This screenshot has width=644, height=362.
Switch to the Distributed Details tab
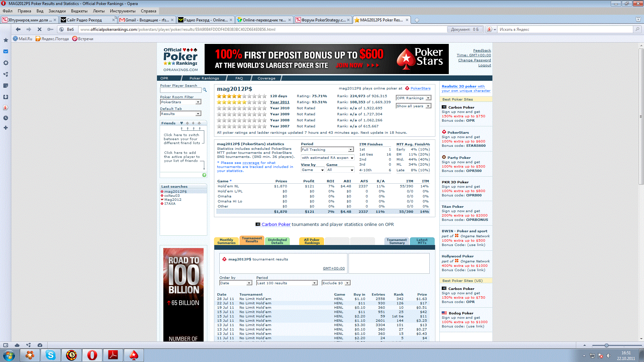pos(277,241)
